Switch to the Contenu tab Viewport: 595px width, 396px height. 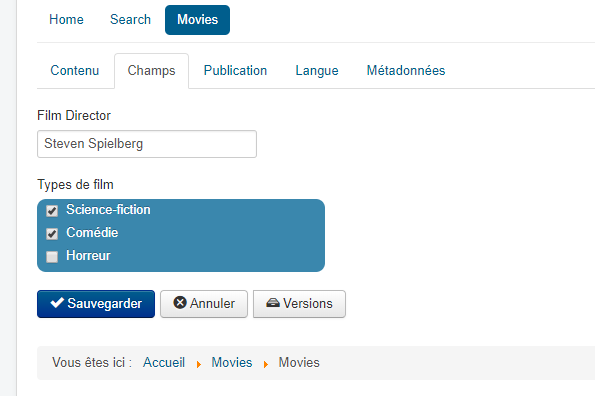(75, 71)
